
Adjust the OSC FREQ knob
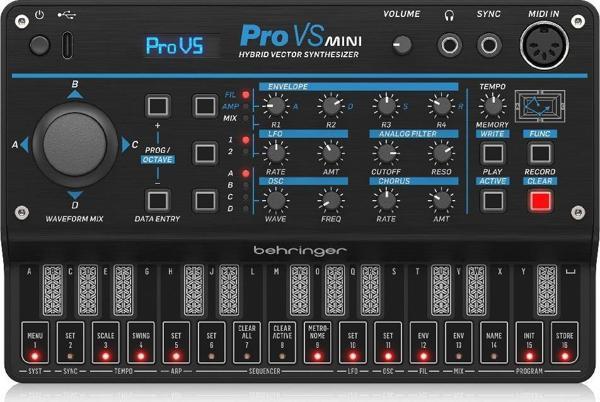pos(331,200)
